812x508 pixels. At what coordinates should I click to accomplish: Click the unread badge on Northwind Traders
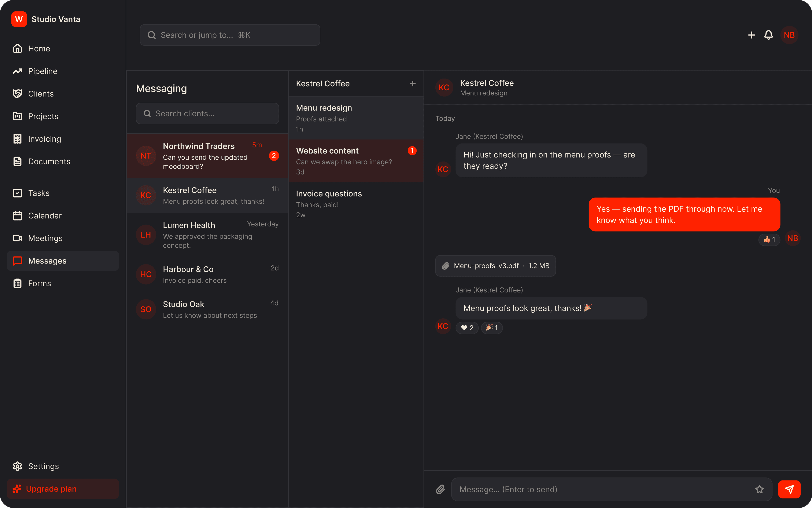coord(274,156)
